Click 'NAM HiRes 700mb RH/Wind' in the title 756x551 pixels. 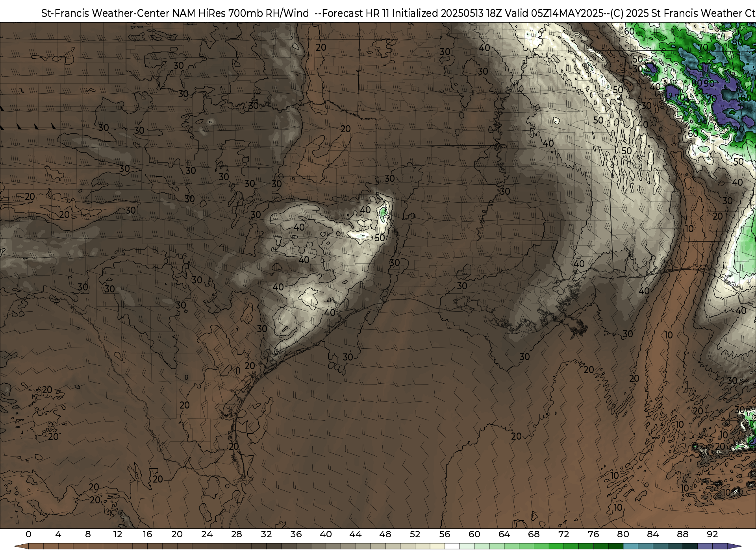coord(241,13)
